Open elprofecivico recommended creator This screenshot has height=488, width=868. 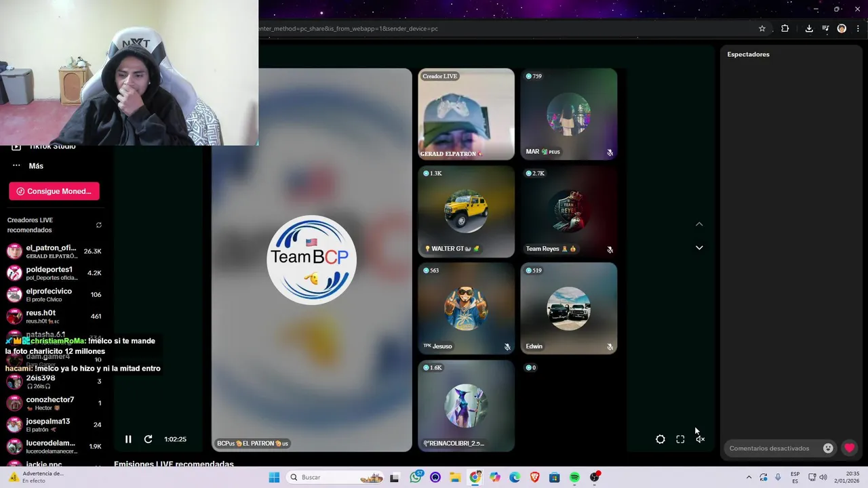tap(54, 295)
